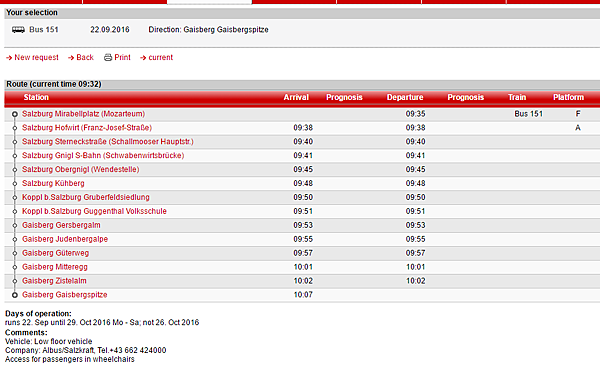Open Gaisberg Zistelalm station link

tap(54, 281)
